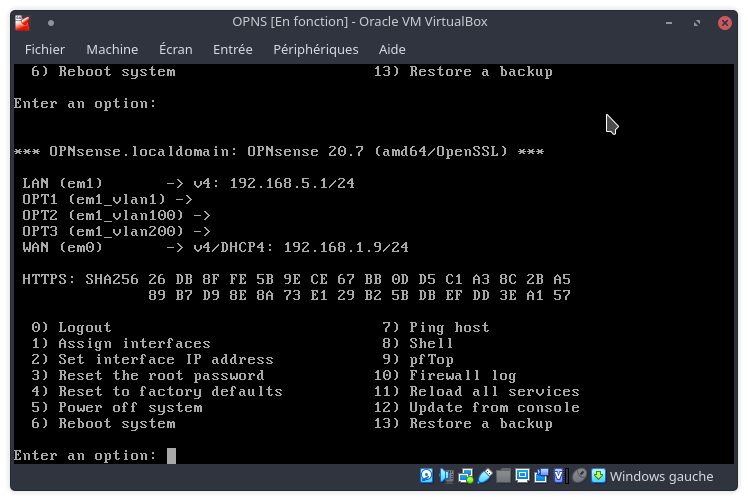Click the WAN (em0) 192.168.1.9/24 line
This screenshot has width=748, height=501.
[215, 247]
